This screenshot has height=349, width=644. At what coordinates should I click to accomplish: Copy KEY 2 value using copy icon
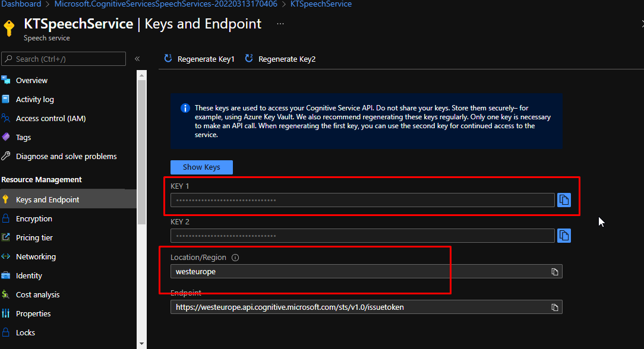point(564,236)
